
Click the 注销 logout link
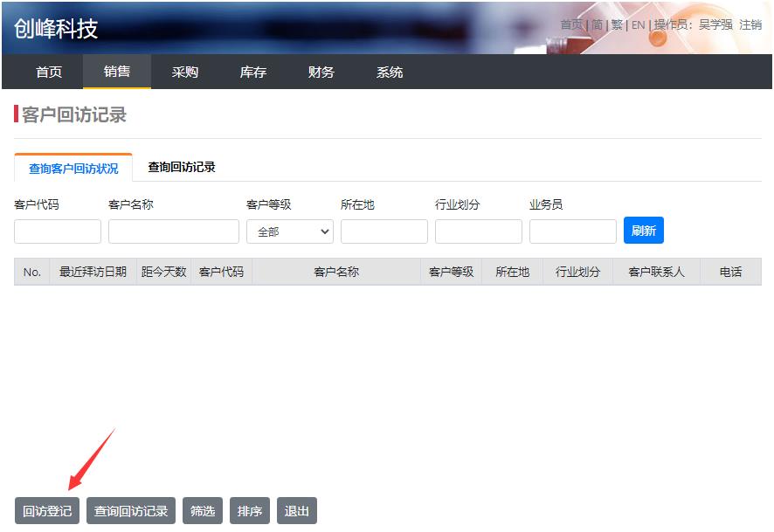pyautogui.click(x=750, y=24)
